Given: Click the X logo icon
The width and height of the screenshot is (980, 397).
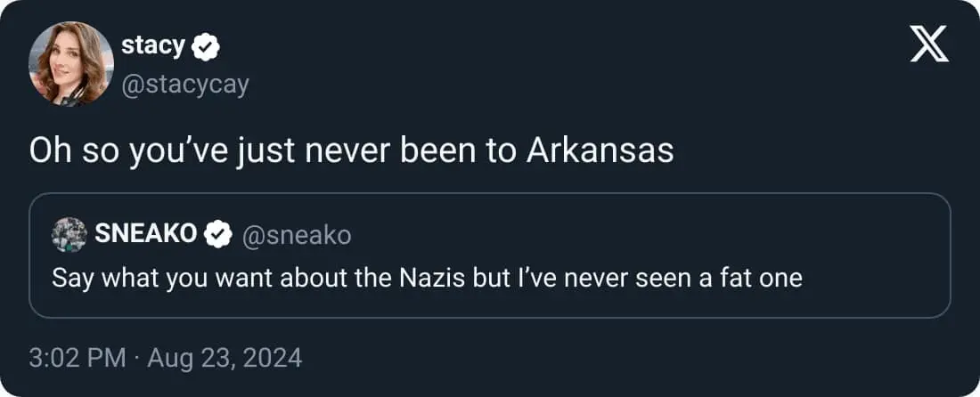Looking at the screenshot, I should pyautogui.click(x=929, y=44).
